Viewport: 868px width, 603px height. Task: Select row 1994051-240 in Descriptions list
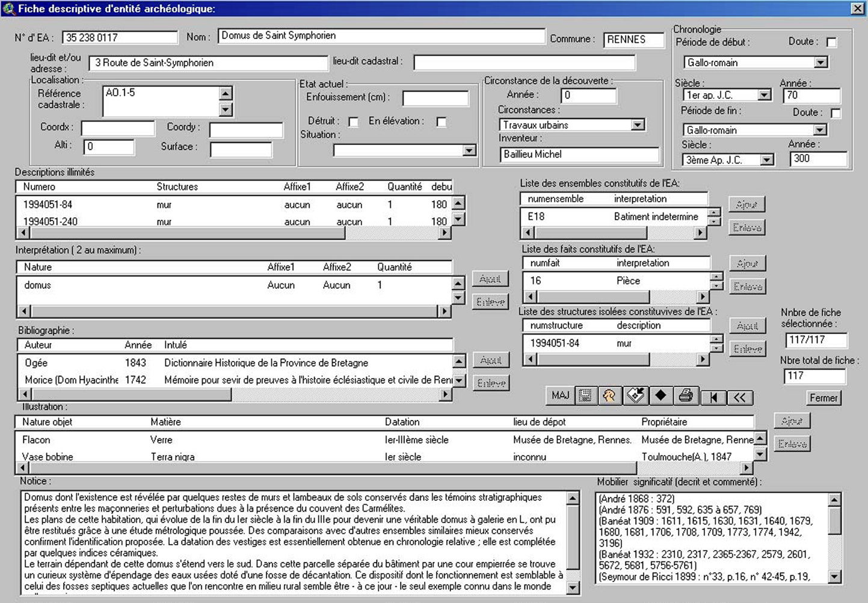click(x=235, y=221)
